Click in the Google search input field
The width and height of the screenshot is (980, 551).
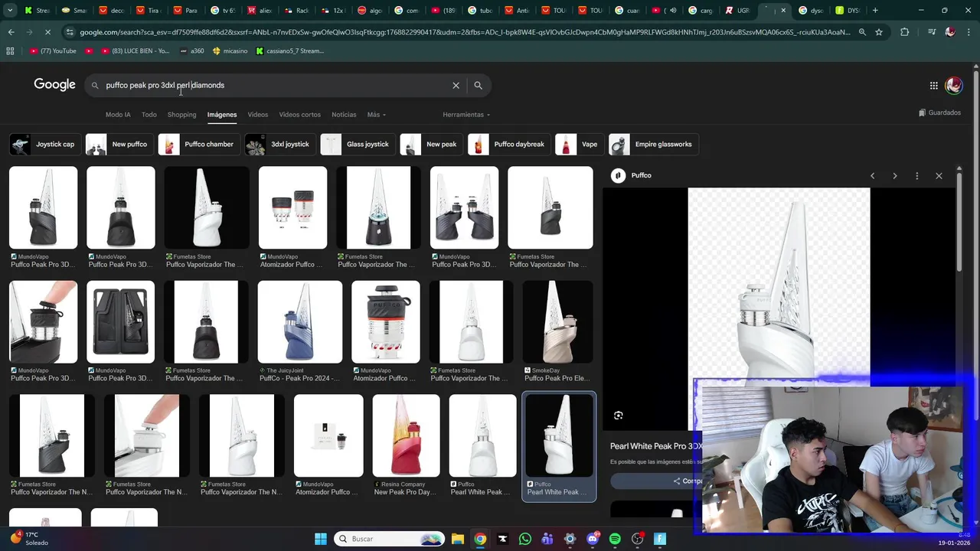click(276, 85)
